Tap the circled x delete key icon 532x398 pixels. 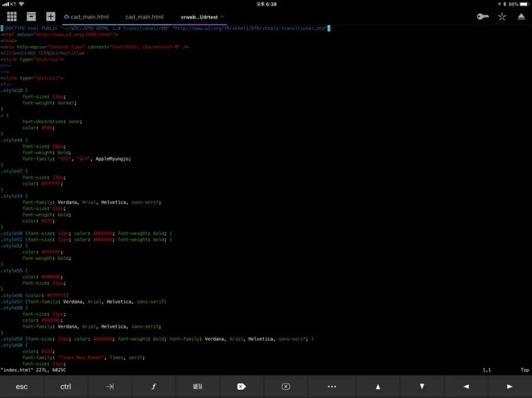coord(286,386)
